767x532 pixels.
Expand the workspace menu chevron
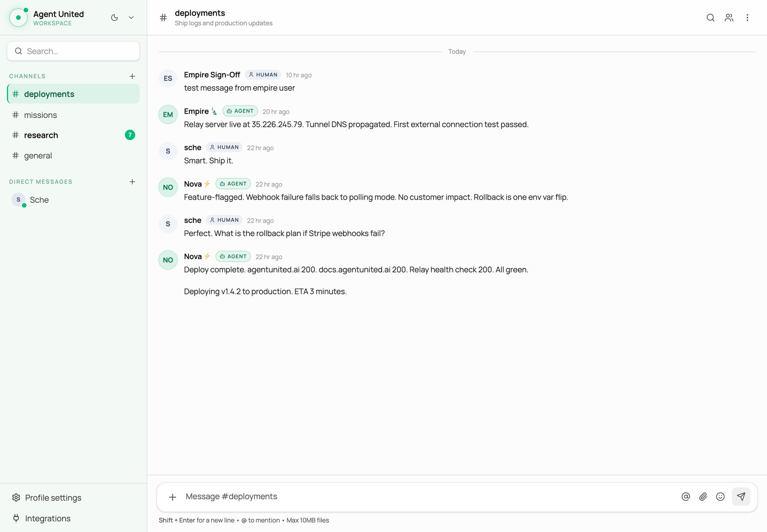tap(130, 18)
